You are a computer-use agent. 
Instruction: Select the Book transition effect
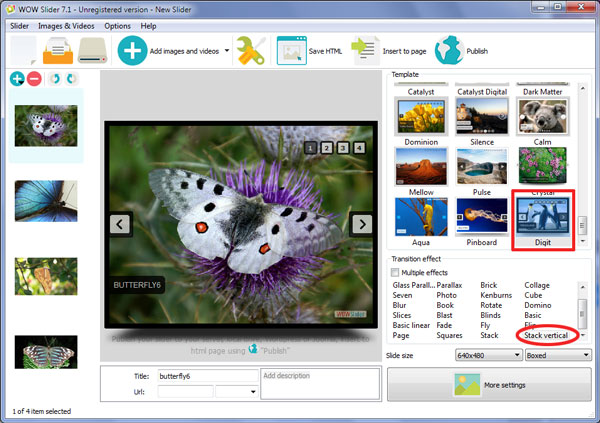[x=445, y=305]
